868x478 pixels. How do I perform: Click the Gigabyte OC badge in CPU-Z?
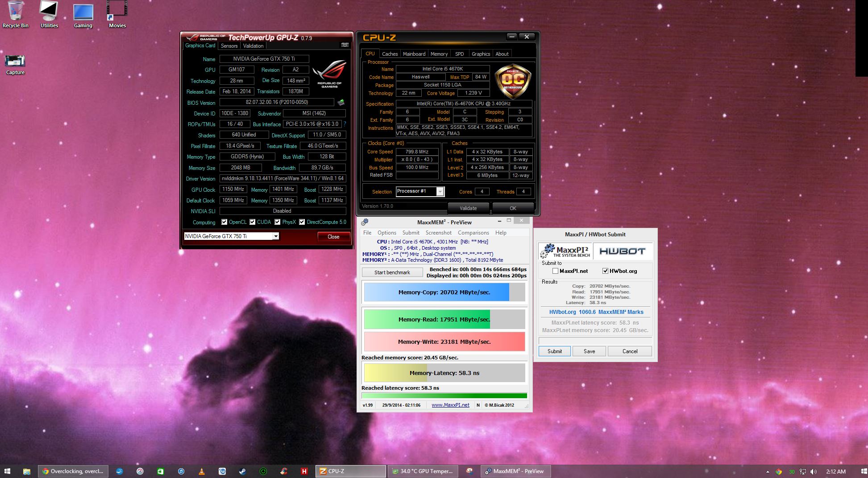coord(513,81)
